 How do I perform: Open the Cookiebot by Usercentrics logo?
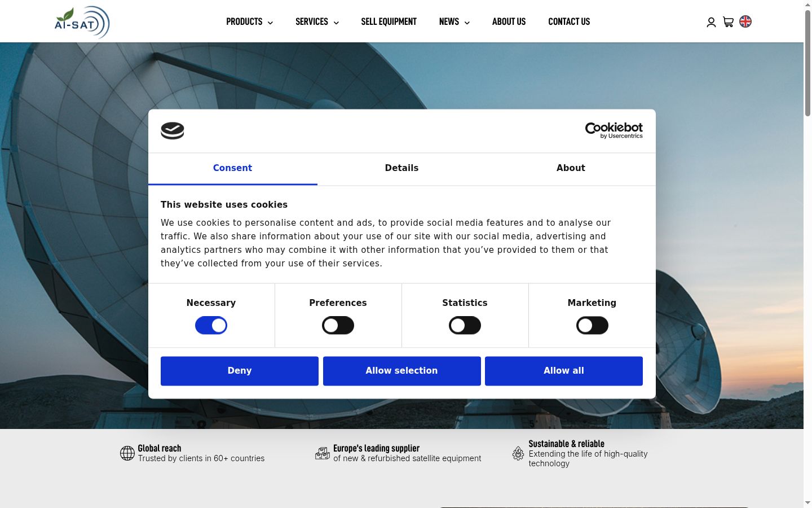614,130
